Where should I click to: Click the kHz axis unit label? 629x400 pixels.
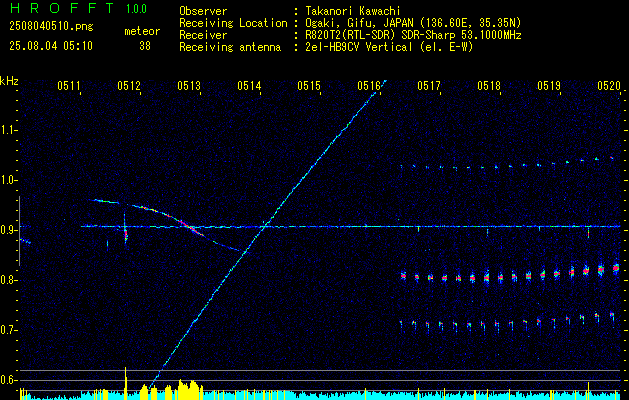click(8, 81)
